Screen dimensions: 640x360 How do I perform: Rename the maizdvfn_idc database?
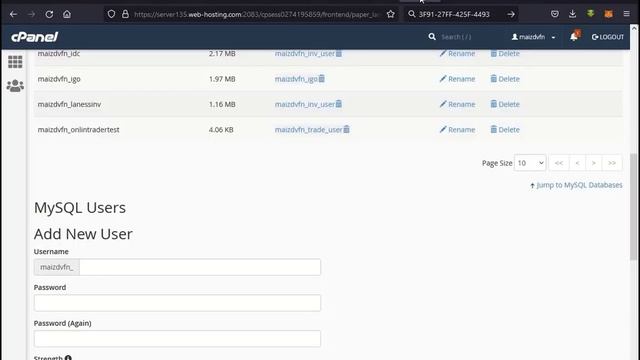(457, 53)
